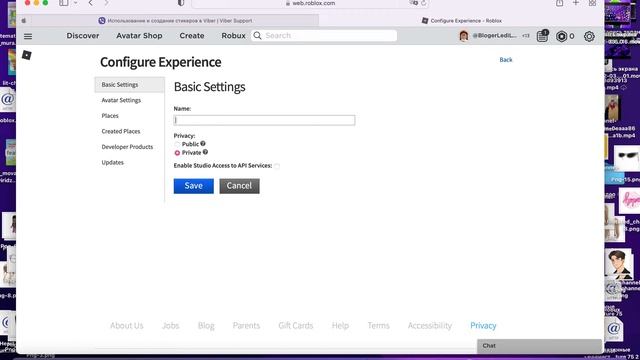
Task: Open the About Us footer link
Action: (127, 325)
